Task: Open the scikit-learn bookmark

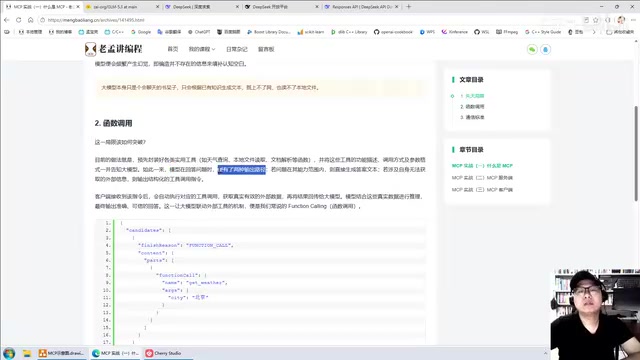Action: pos(311,32)
